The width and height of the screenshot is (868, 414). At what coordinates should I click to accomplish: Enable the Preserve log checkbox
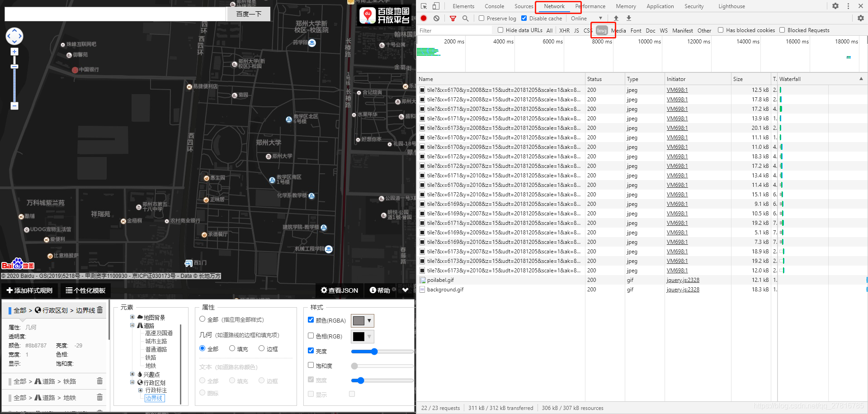(x=481, y=19)
